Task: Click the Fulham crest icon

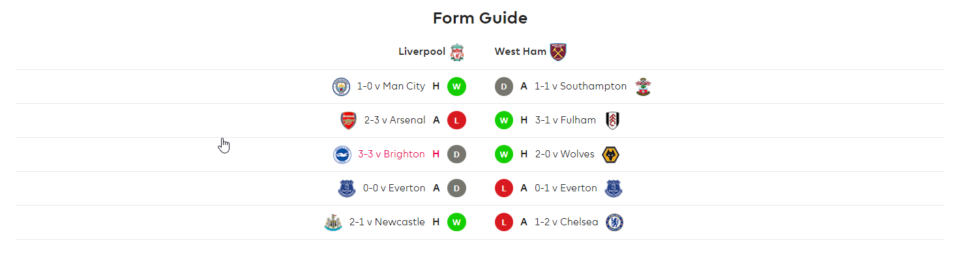Action: [x=613, y=120]
